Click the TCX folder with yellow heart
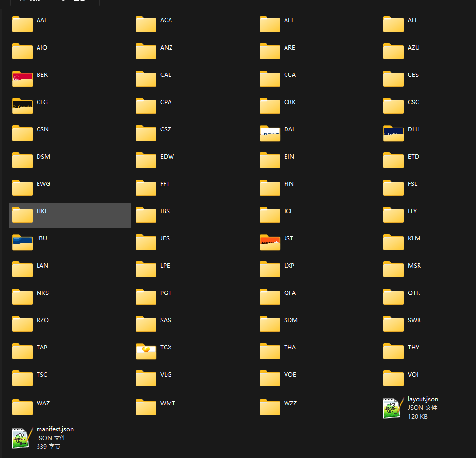The width and height of the screenshot is (476, 458). click(146, 351)
